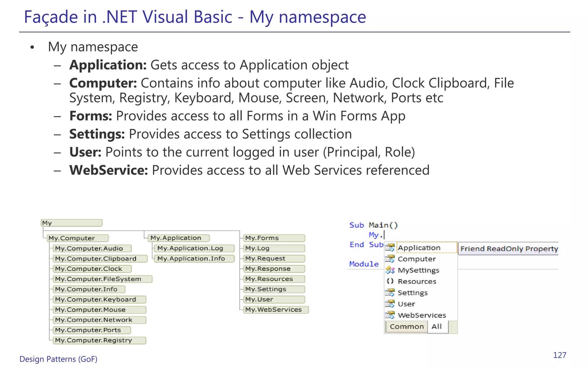The width and height of the screenshot is (588, 368).
Task: Click the Resources namespace braces icon
Action: pyautogui.click(x=390, y=281)
